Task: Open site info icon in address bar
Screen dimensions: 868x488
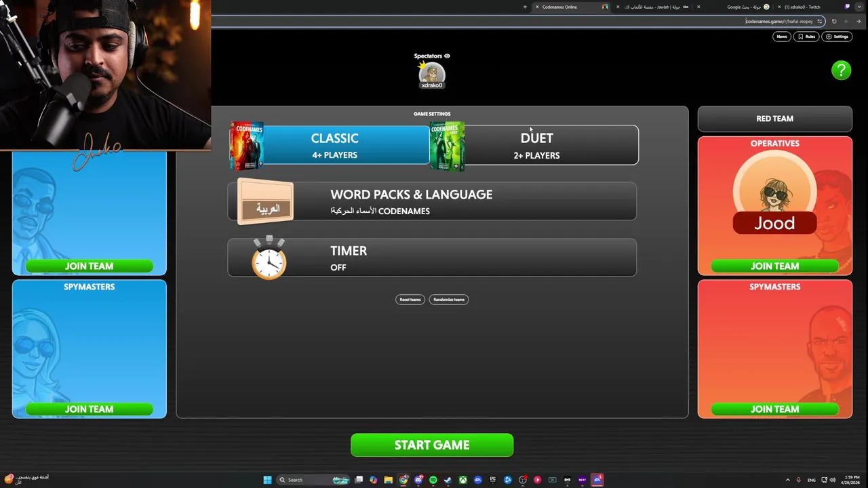Action: tap(819, 21)
